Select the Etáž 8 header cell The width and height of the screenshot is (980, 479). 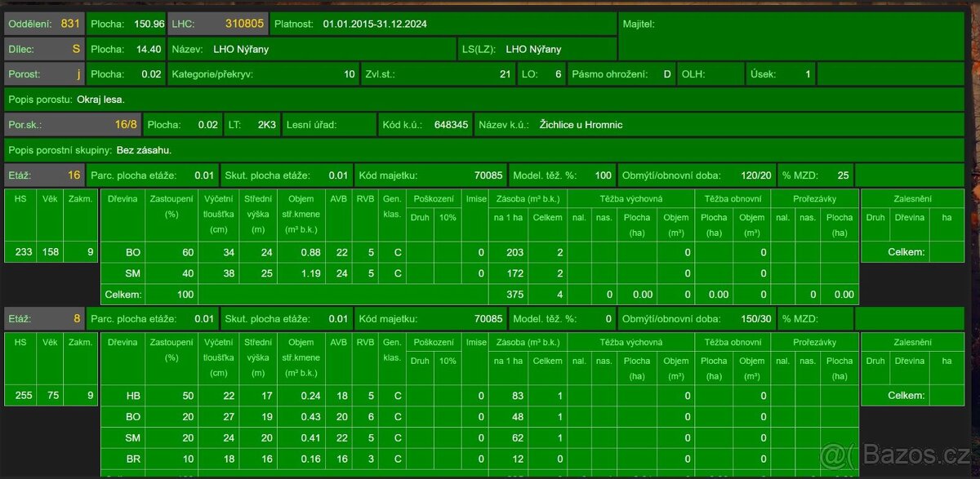[43, 318]
